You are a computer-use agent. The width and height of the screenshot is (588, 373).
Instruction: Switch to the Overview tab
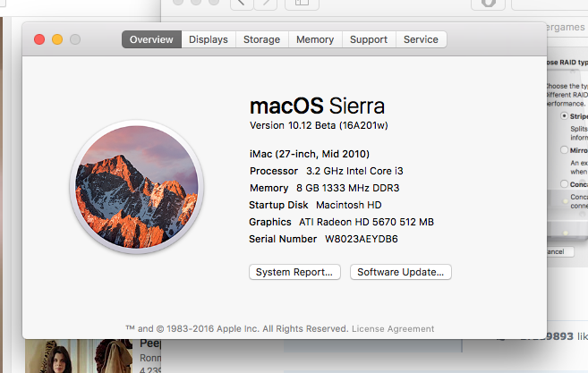[x=151, y=39]
